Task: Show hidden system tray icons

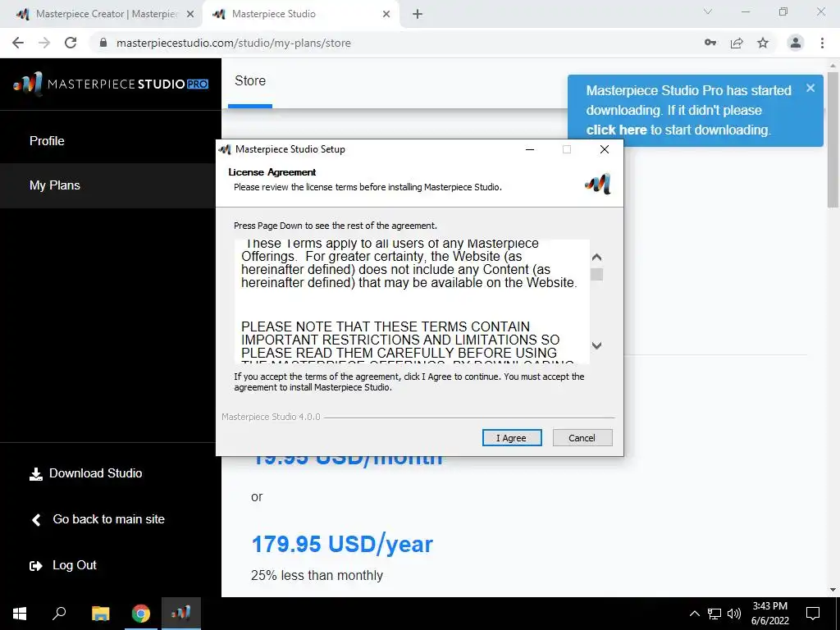Action: pyautogui.click(x=694, y=614)
